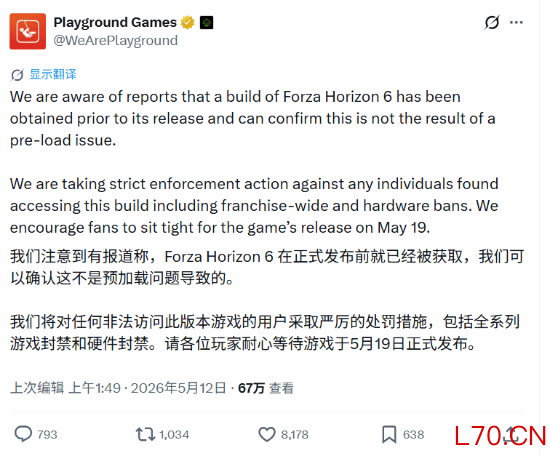Click the Grok icon beside 显示翻译
550x456 pixels.
click(x=17, y=75)
